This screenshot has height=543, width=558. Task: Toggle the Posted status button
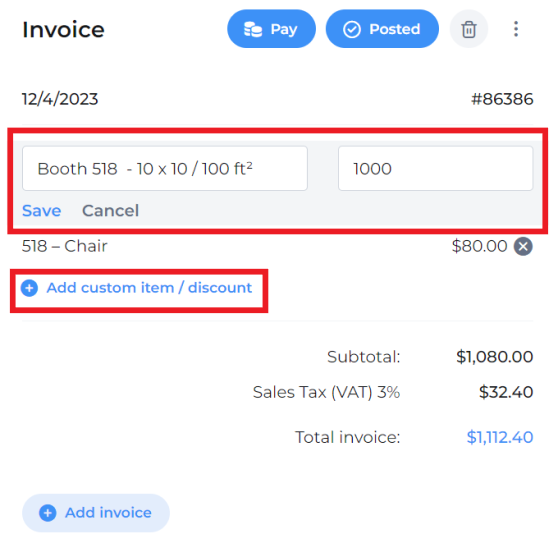tap(382, 29)
